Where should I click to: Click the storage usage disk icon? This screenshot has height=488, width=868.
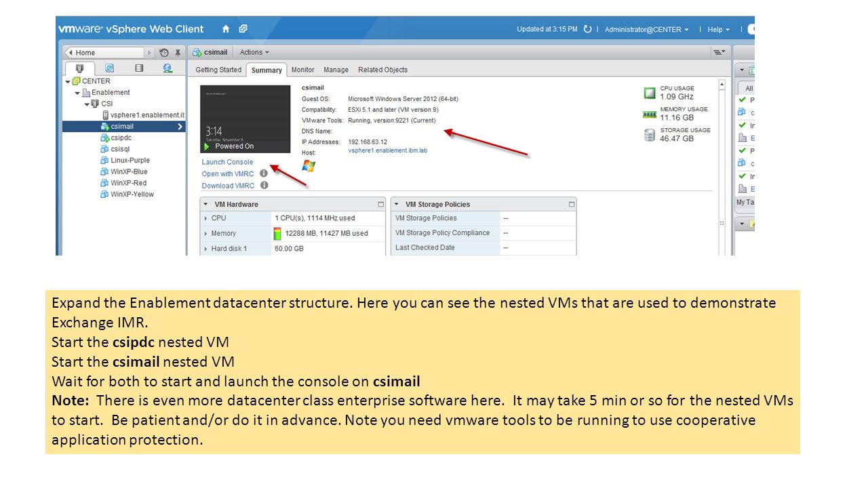(650, 135)
